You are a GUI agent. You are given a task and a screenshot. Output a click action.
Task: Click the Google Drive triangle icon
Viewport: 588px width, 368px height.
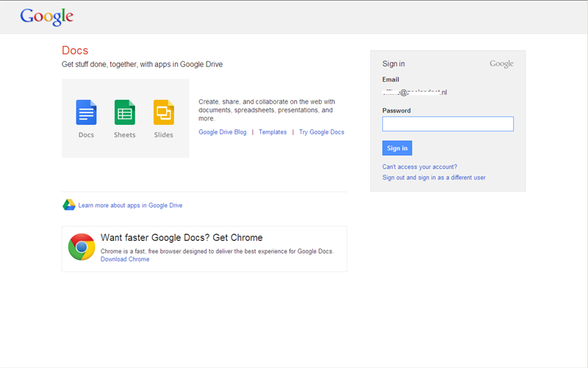(x=68, y=205)
